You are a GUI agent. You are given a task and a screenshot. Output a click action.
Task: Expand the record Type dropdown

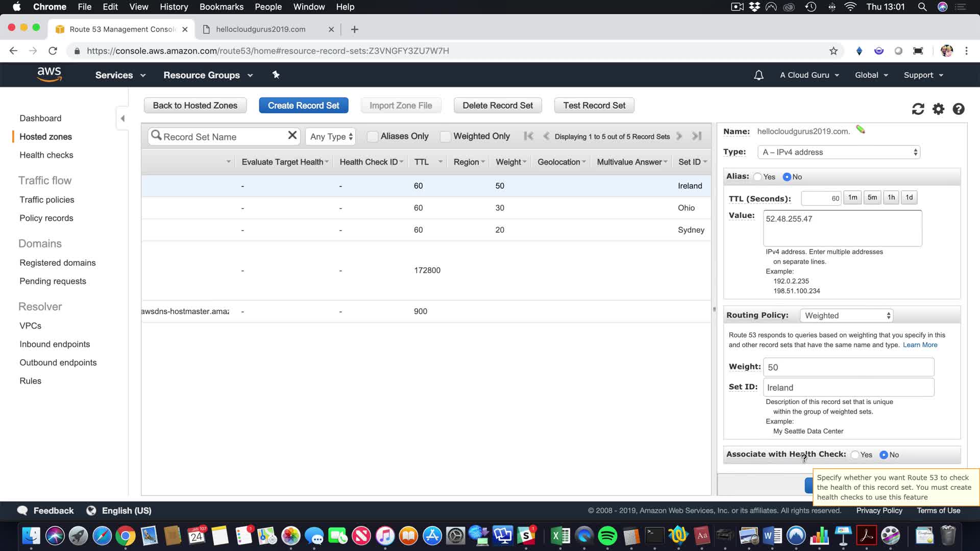point(839,152)
